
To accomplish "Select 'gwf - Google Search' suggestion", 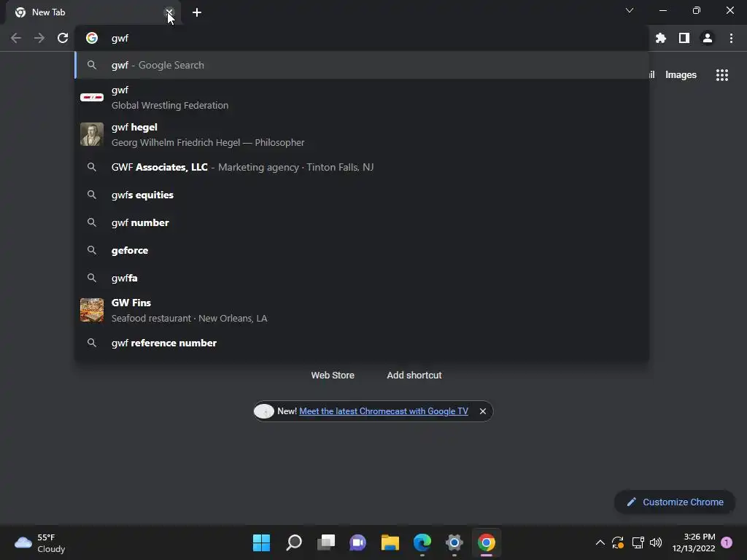I will [362, 65].
